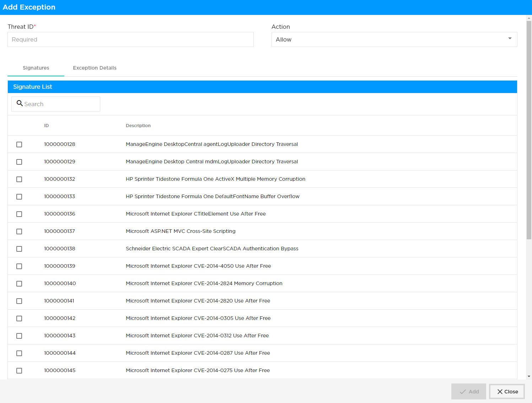The height and width of the screenshot is (403, 532).
Task: Tick the checkbox for ID 1000000133
Action: pyautogui.click(x=19, y=197)
